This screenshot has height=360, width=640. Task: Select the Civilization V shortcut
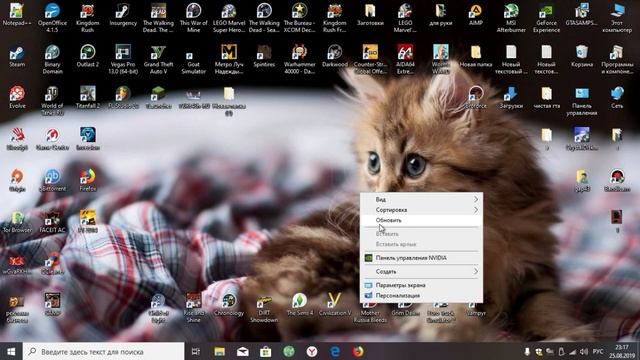pyautogui.click(x=335, y=304)
